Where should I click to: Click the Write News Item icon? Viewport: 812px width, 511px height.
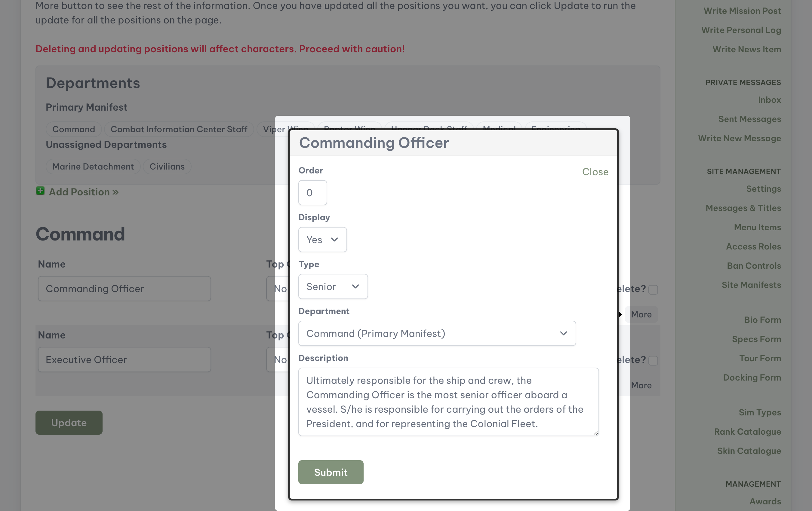747,50
